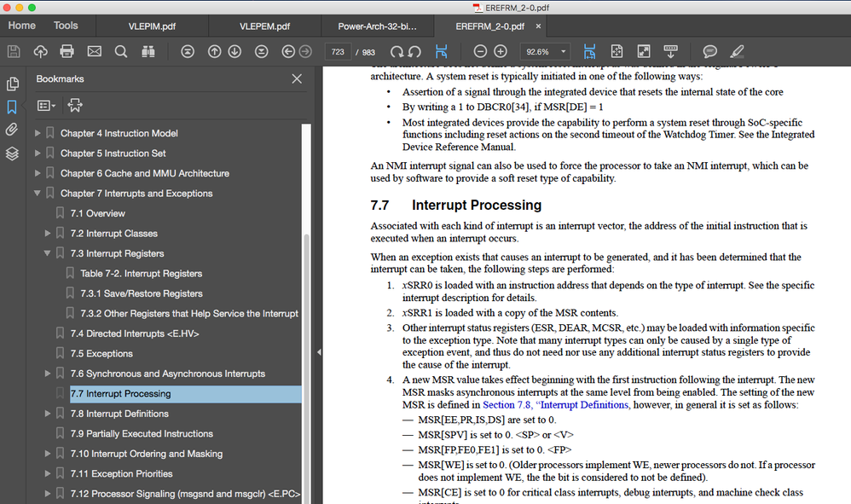The width and height of the screenshot is (851, 504).
Task: Select fit to width scrolling icon
Action: click(x=589, y=51)
